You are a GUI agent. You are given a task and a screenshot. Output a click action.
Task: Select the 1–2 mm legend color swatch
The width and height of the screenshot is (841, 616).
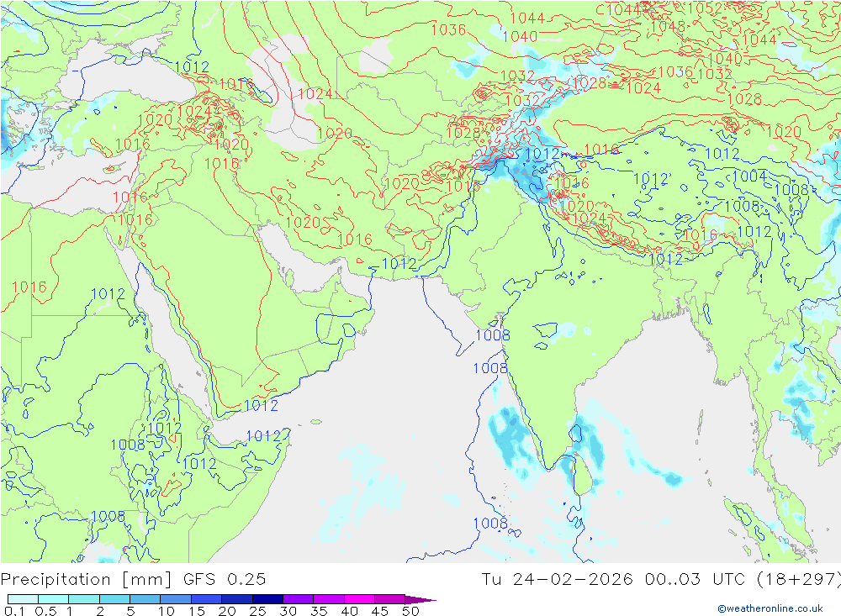tap(83, 599)
